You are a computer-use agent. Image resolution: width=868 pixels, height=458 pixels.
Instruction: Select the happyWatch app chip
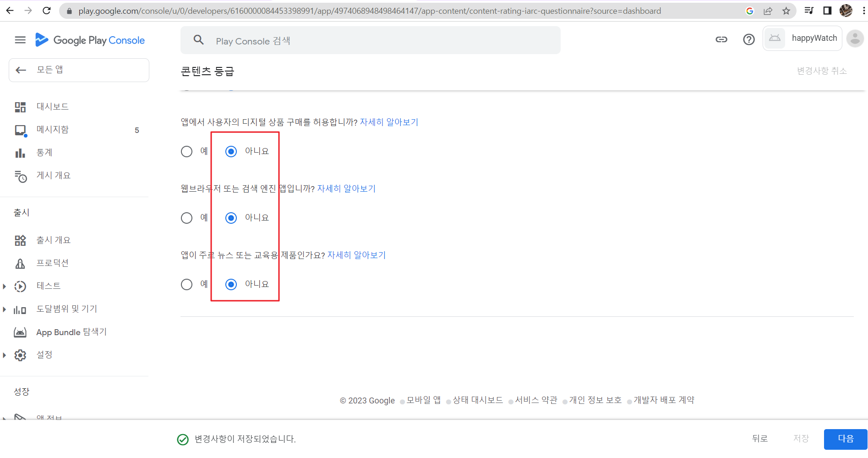coord(802,38)
